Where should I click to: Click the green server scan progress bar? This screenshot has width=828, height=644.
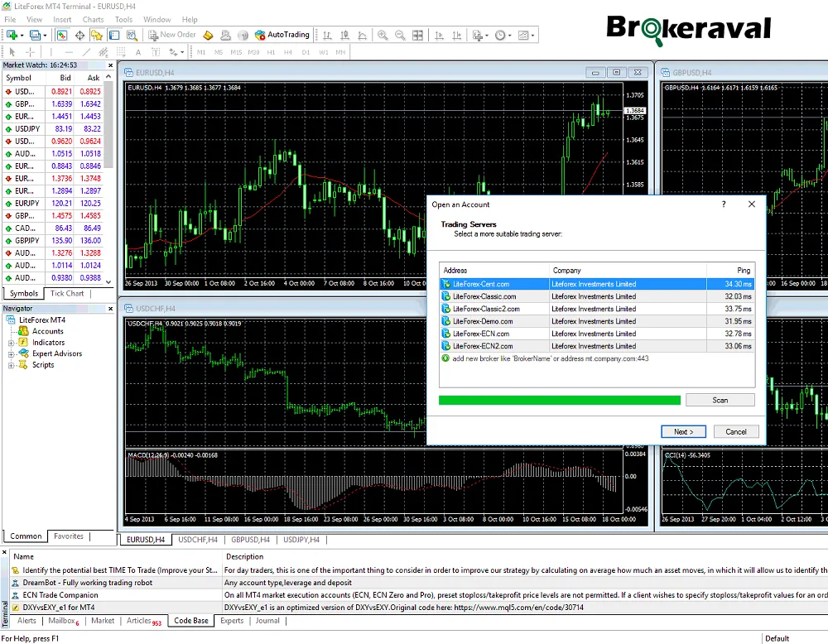[x=559, y=400]
